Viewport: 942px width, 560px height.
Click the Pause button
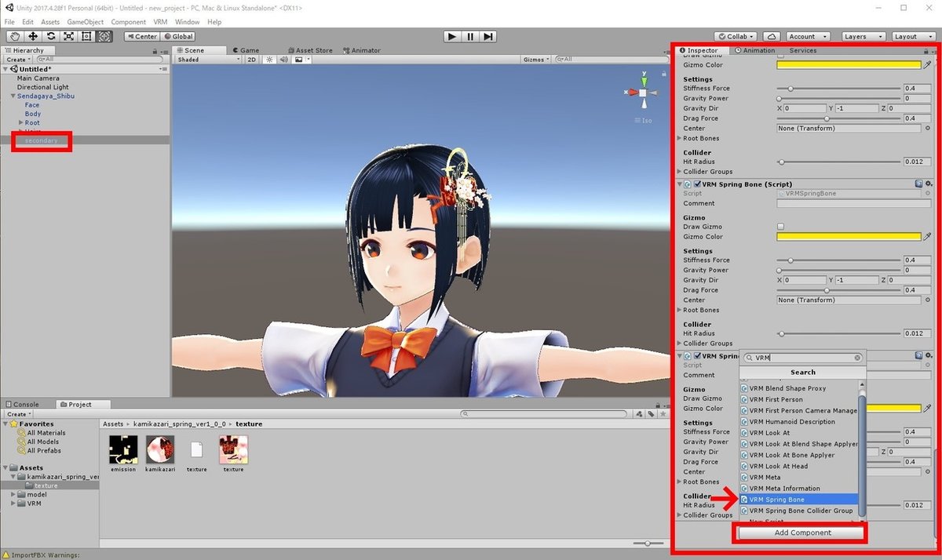[x=469, y=36]
